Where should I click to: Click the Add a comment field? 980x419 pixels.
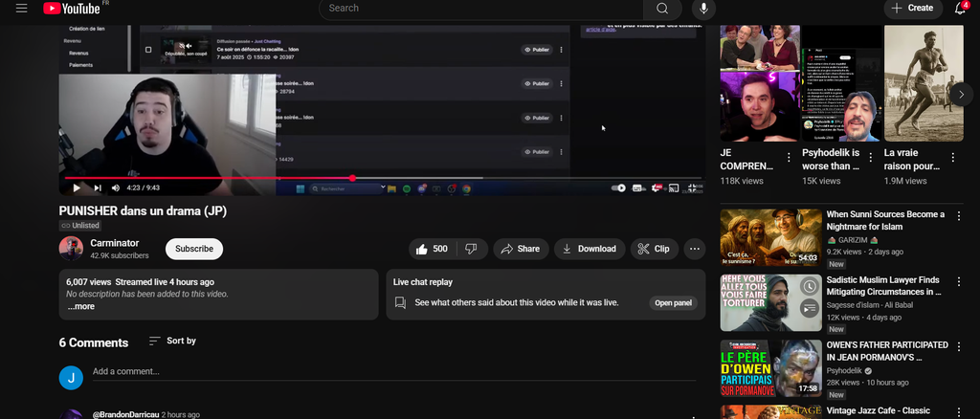point(393,371)
